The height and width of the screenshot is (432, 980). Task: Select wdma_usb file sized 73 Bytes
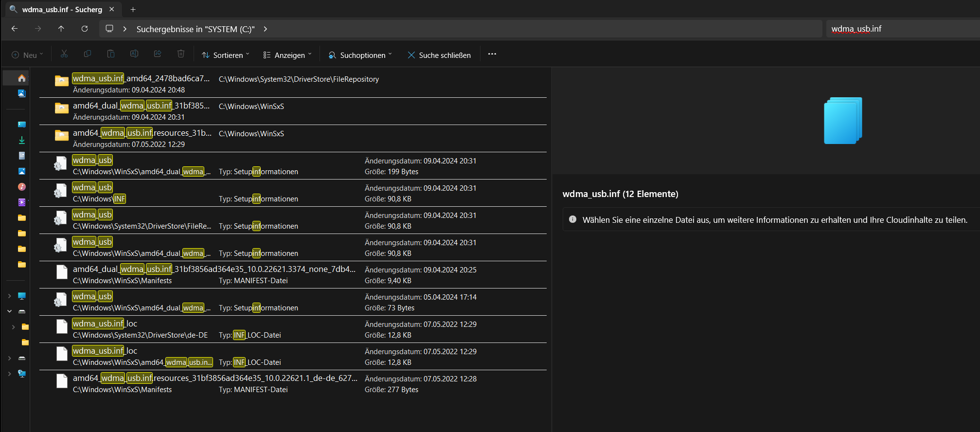pos(293,302)
